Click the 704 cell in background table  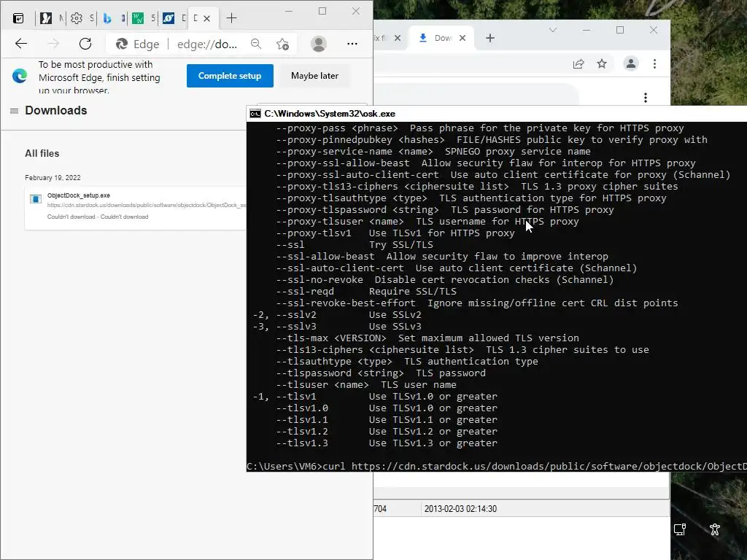pyautogui.click(x=380, y=508)
